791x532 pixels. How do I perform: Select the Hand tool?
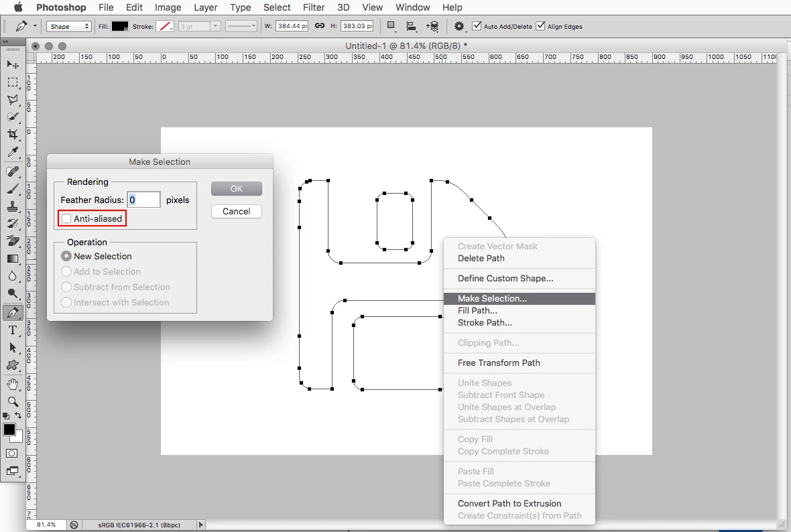pos(13,384)
